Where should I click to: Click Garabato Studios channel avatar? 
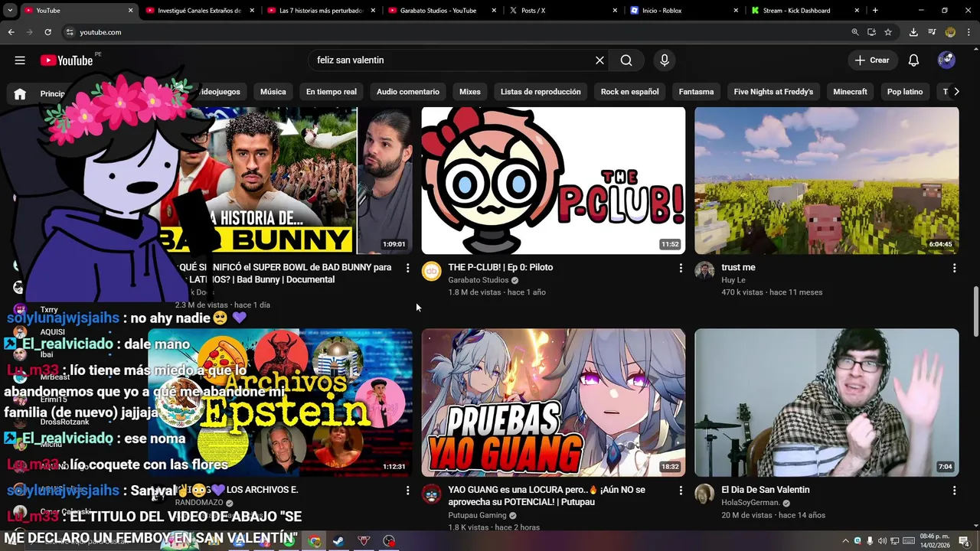point(432,271)
